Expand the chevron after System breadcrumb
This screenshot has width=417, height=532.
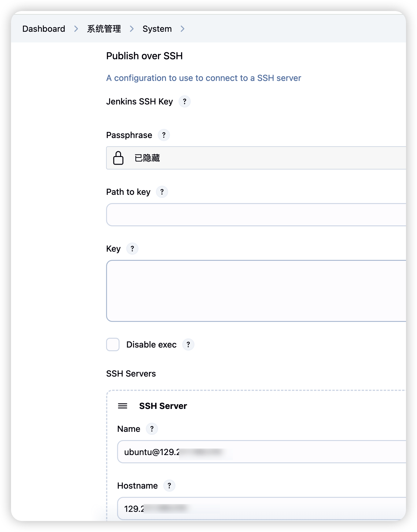183,29
